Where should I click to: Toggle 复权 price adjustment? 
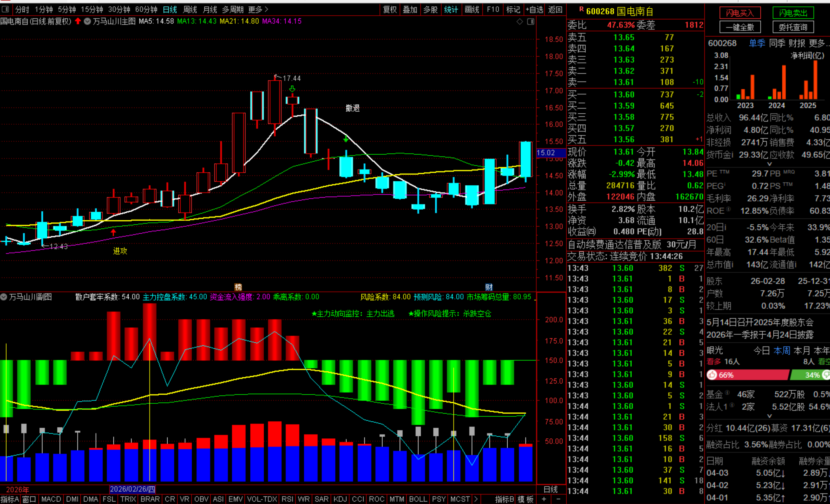coord(390,9)
